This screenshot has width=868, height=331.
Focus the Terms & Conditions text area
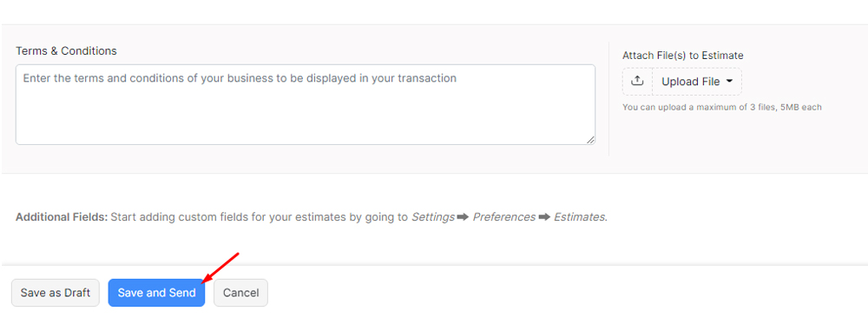click(306, 105)
